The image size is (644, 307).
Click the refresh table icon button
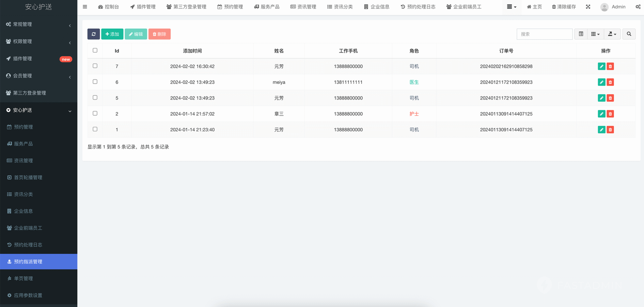click(x=93, y=34)
